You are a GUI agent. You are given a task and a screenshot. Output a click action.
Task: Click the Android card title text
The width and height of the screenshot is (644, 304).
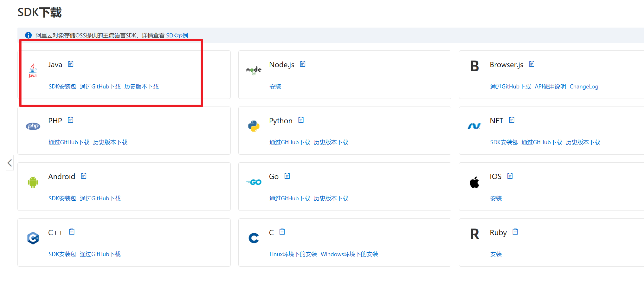pyautogui.click(x=62, y=177)
